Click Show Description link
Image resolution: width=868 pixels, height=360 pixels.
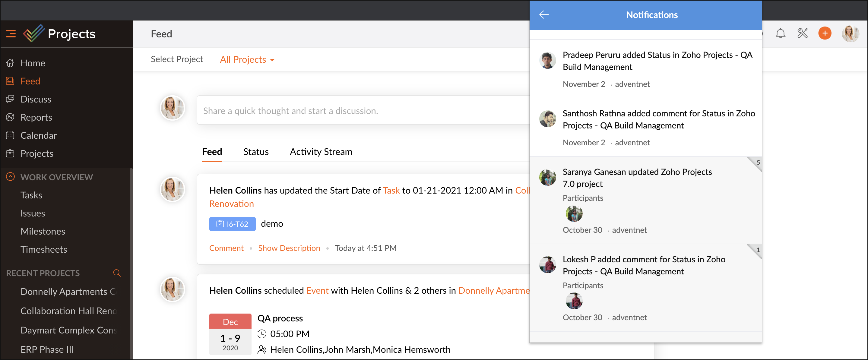point(289,248)
